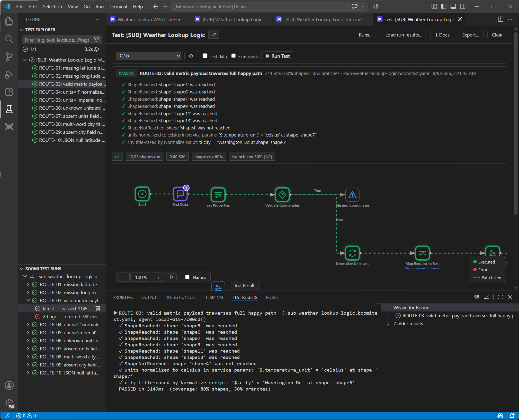Click Load run results... button
Viewport: 519px width, 420px height.
click(404, 35)
